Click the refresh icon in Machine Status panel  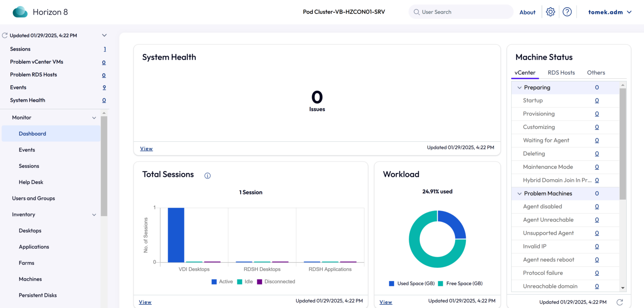(x=620, y=302)
